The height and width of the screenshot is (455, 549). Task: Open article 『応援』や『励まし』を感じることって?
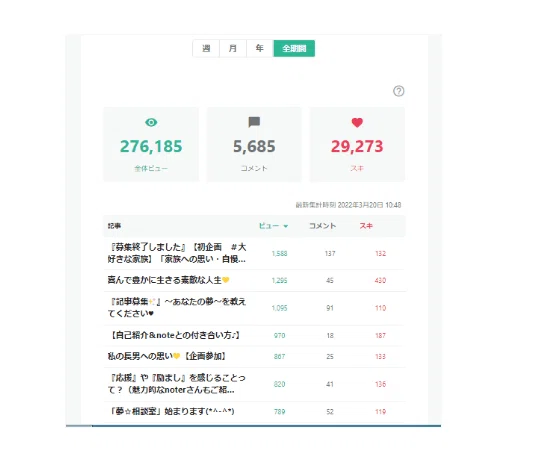177,384
